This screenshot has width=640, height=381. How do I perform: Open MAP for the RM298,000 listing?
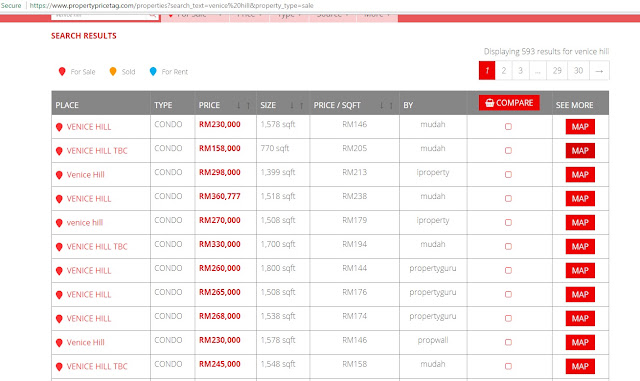[580, 175]
